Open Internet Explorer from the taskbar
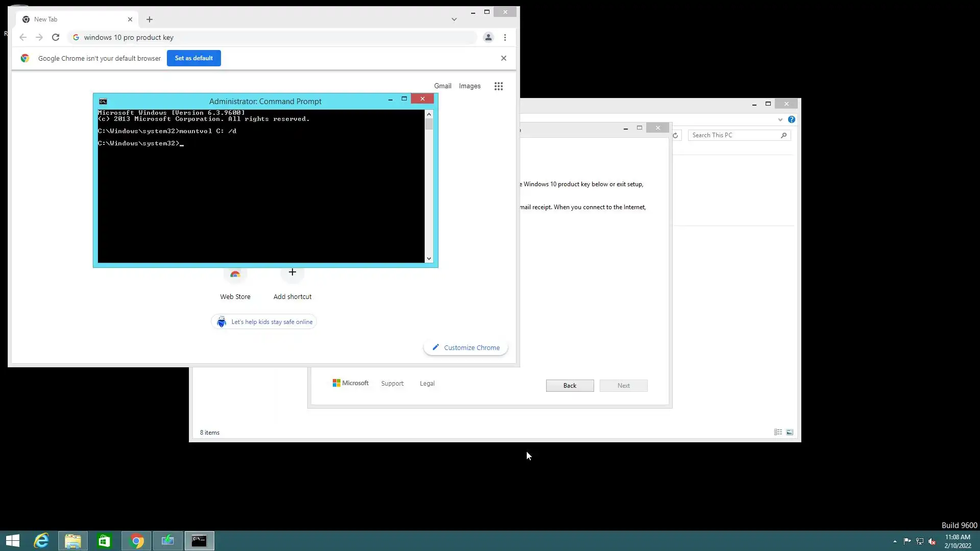The image size is (980, 551). [x=41, y=541]
